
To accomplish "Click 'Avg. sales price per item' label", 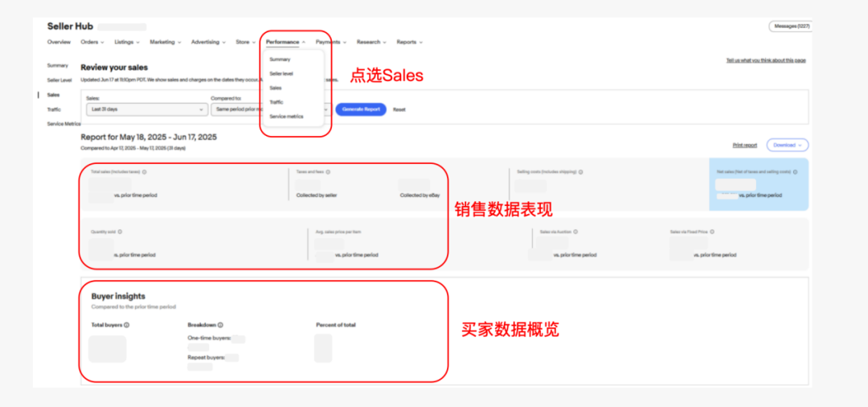I will coord(338,232).
